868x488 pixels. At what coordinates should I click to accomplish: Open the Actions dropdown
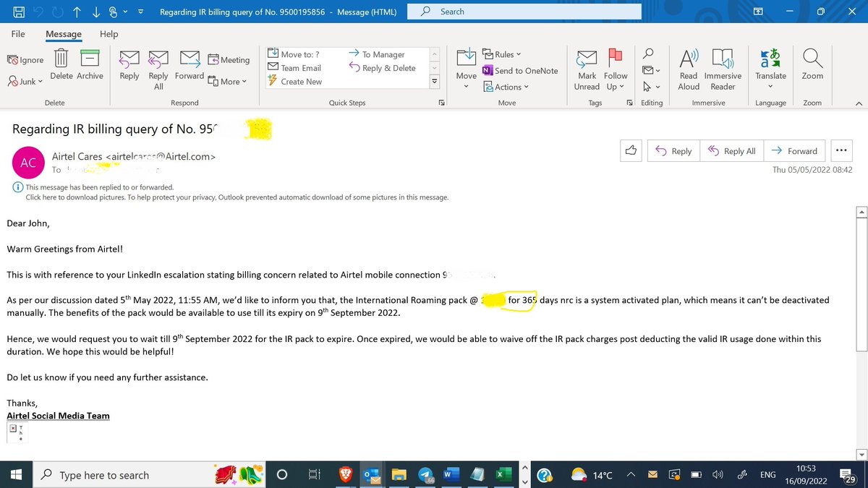click(x=506, y=87)
